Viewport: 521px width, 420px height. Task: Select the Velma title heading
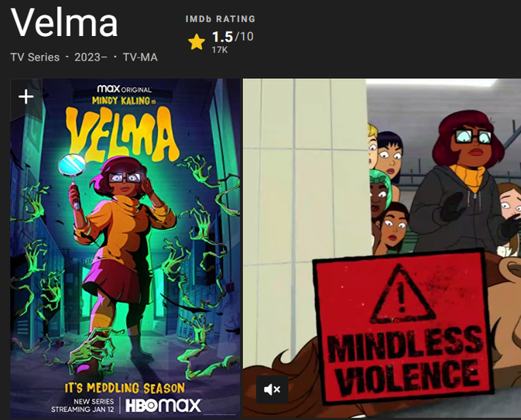point(64,22)
